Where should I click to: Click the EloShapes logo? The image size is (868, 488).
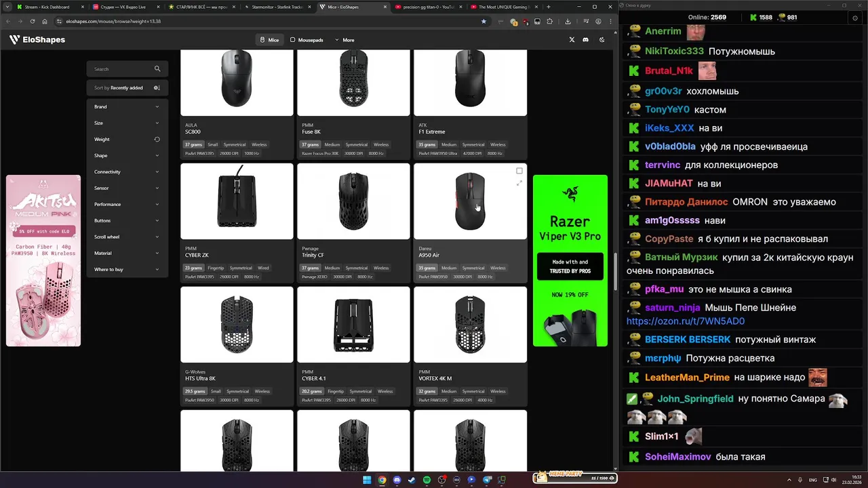pyautogui.click(x=37, y=40)
